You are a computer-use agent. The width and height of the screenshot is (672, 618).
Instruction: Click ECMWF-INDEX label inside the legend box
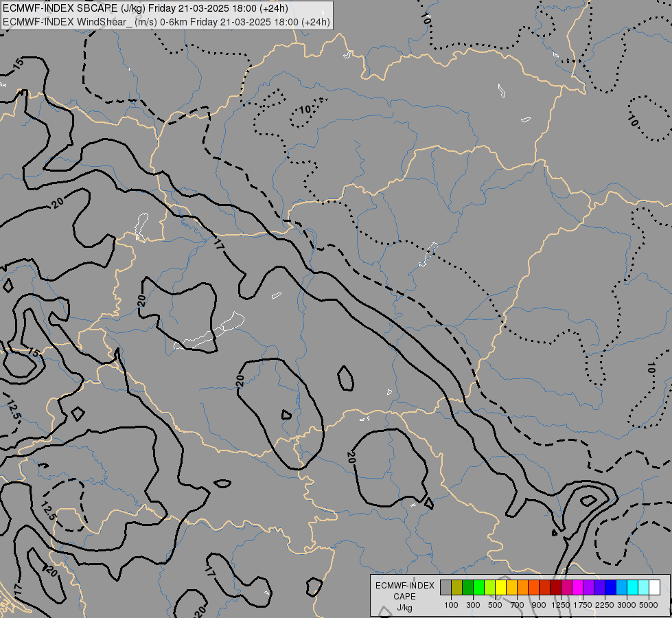[404, 586]
